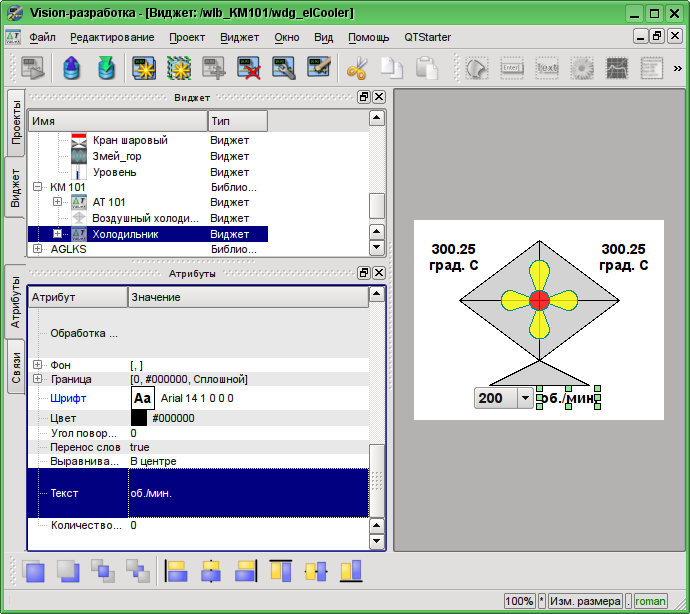Viewport: 690px width, 614px height.
Task: Collapse the KM 101 library node
Action: coord(38,187)
